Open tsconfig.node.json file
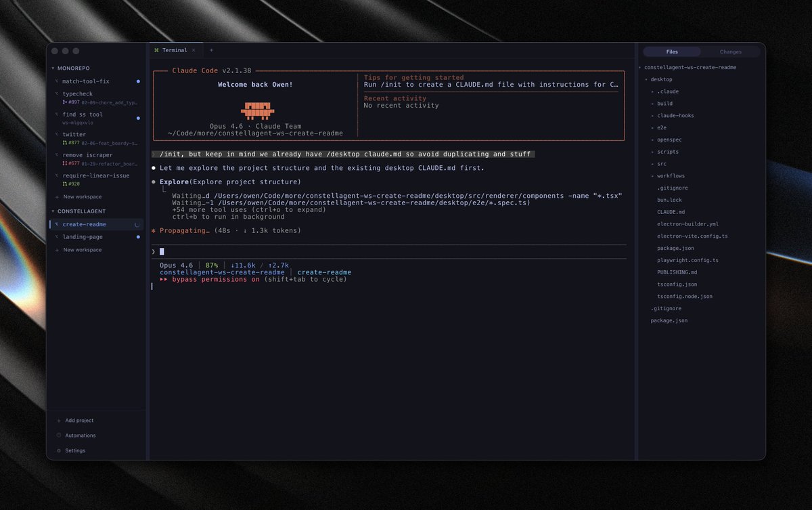This screenshot has width=812, height=510. [x=684, y=297]
